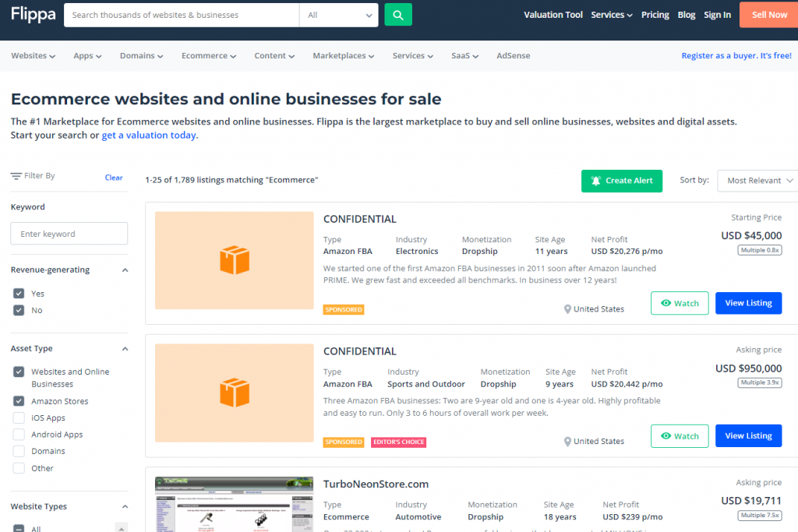The height and width of the screenshot is (532, 798).
Task: Expand the Domains navigation menu
Action: 142,55
